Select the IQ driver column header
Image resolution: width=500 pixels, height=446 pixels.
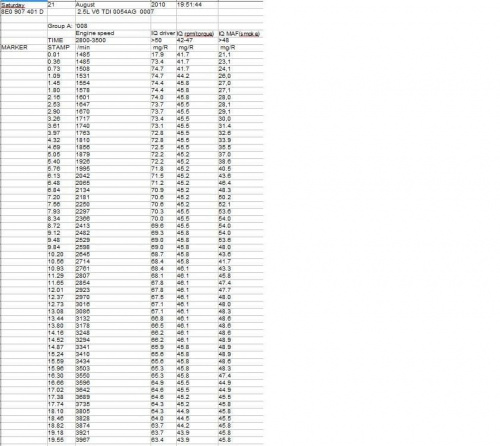coord(163,33)
